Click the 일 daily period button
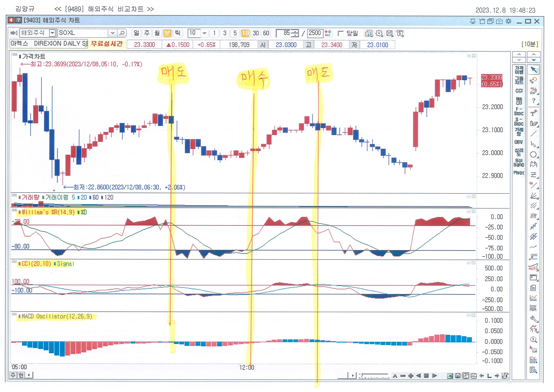This screenshot has width=554, height=392. pyautogui.click(x=136, y=33)
